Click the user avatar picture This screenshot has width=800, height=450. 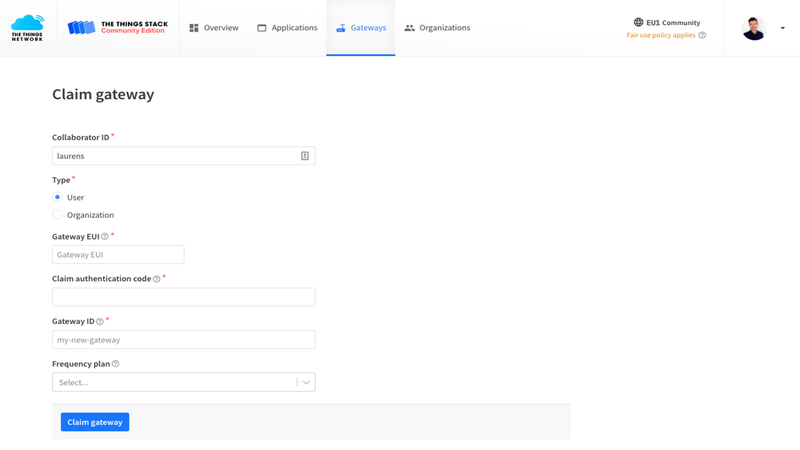pyautogui.click(x=754, y=28)
